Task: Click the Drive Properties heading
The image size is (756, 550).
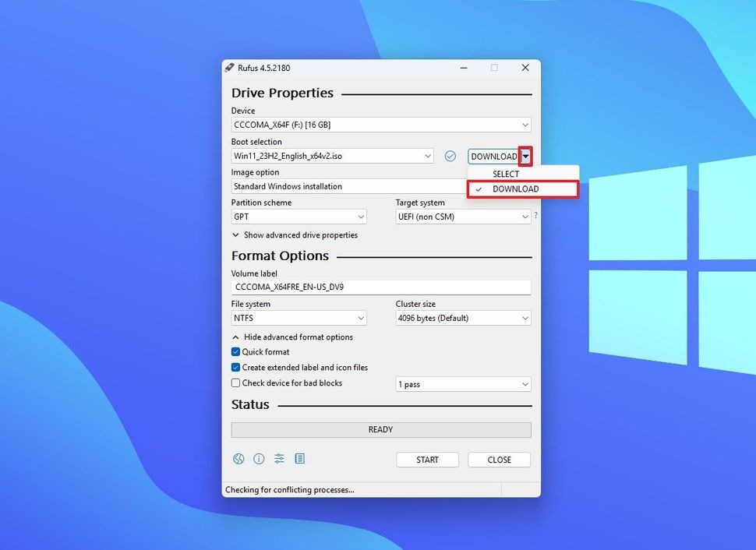Action: click(x=282, y=93)
